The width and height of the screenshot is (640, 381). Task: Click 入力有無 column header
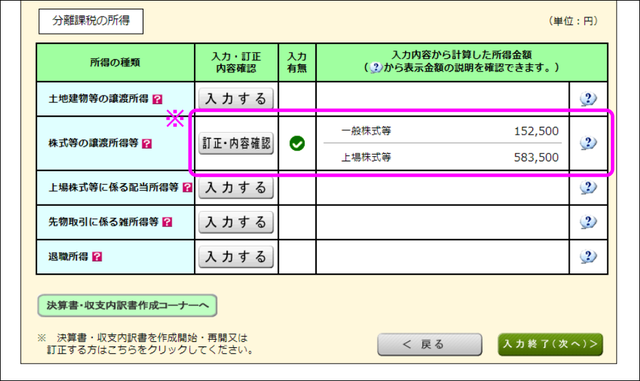(x=297, y=62)
